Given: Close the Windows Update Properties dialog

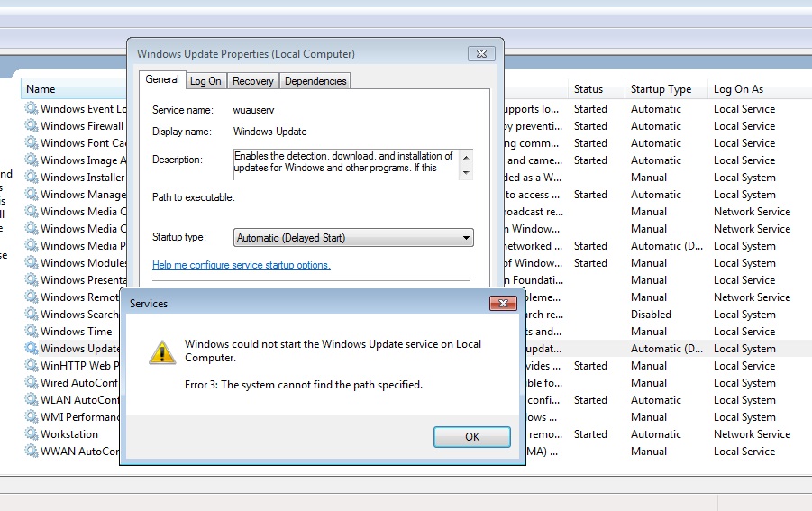Looking at the screenshot, I should click(481, 53).
